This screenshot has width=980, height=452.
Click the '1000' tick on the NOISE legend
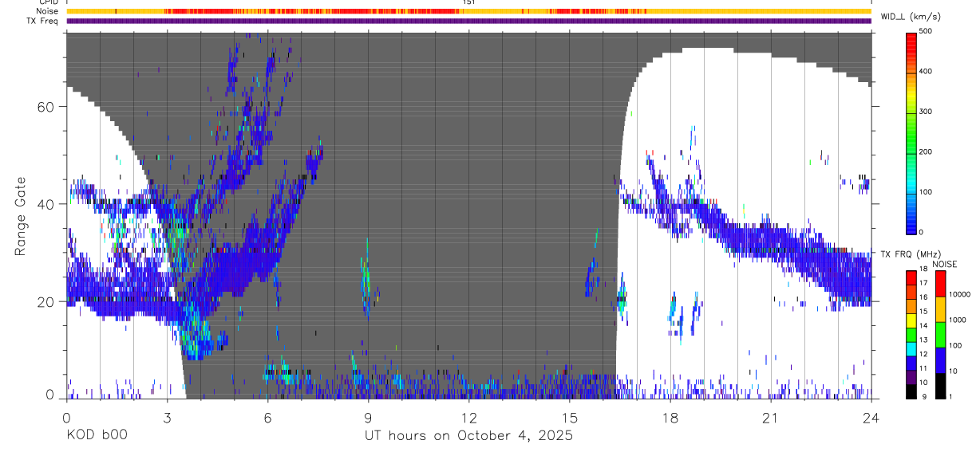958,319
